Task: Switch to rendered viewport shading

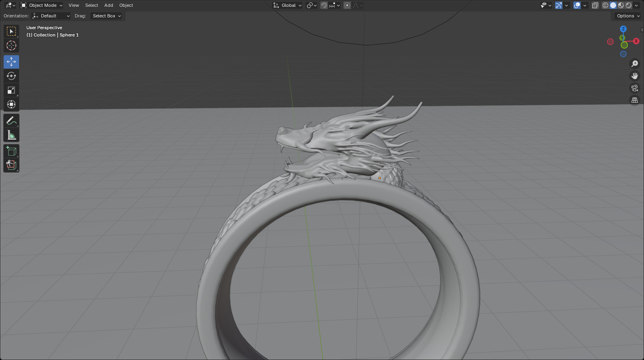Action: [629, 5]
